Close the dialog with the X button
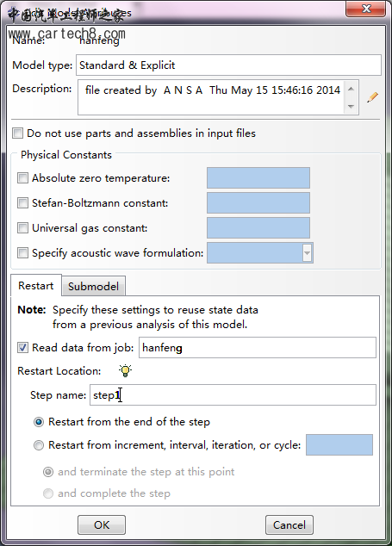 [x=365, y=9]
